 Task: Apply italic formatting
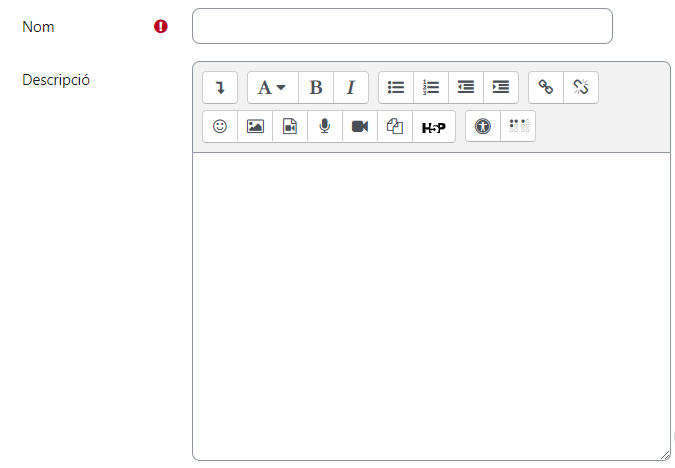tap(351, 87)
